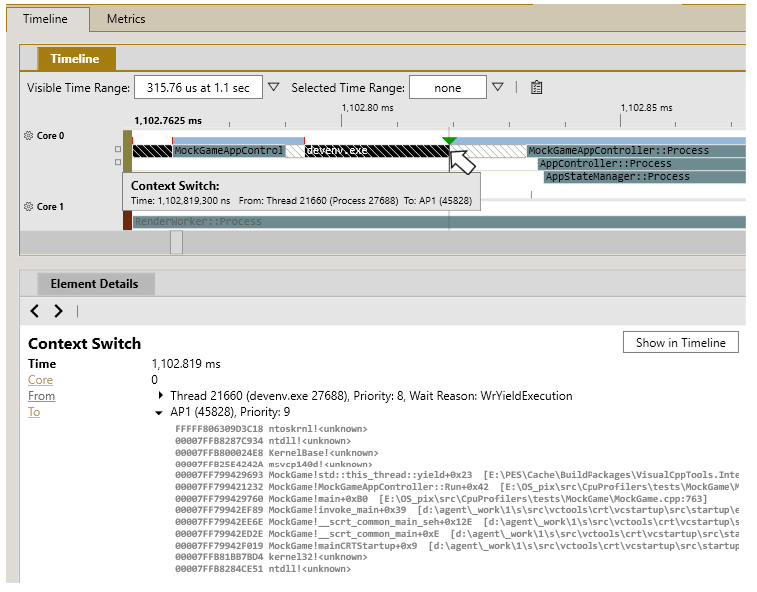The height and width of the screenshot is (592, 757).
Task: Click the Core 1 gear icon
Action: [x=28, y=207]
